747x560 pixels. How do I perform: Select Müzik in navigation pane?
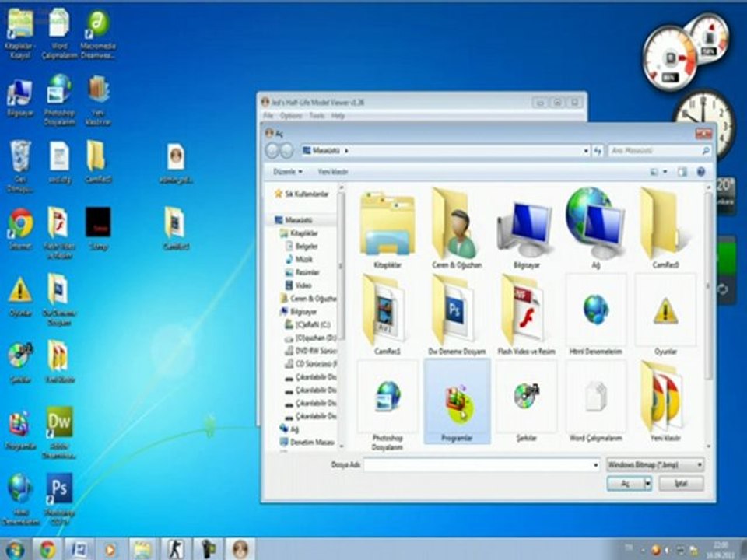point(299,259)
